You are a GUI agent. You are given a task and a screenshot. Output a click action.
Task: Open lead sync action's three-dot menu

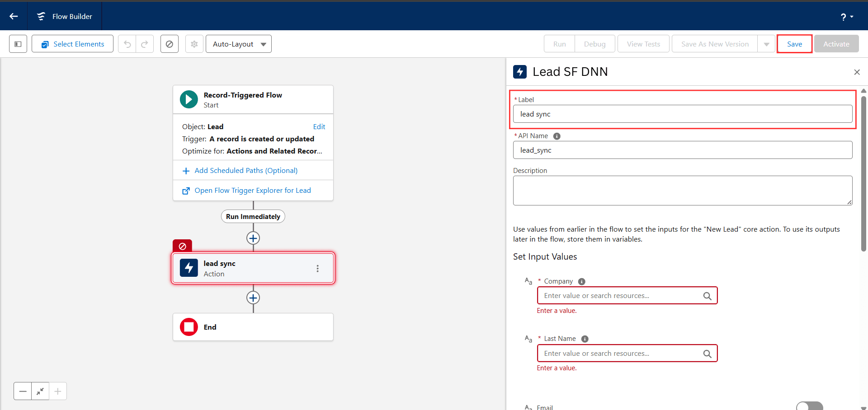tap(318, 269)
